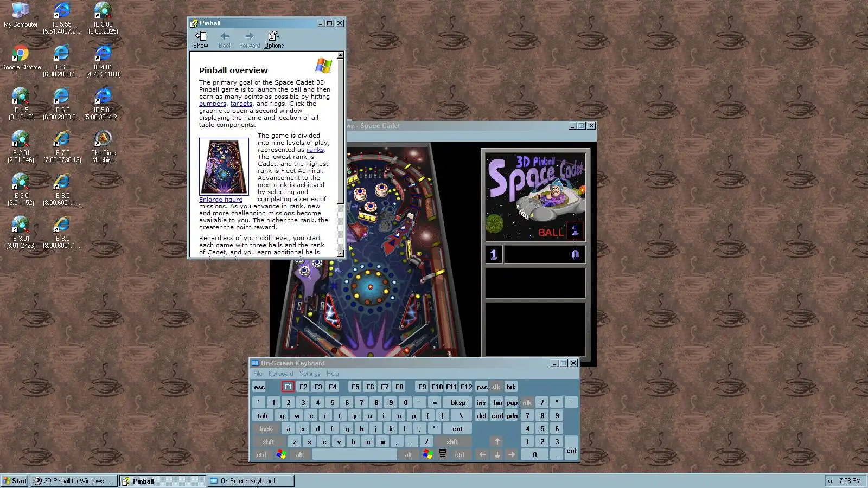Click the application menu key on On-Screen Keyboard

click(443, 454)
